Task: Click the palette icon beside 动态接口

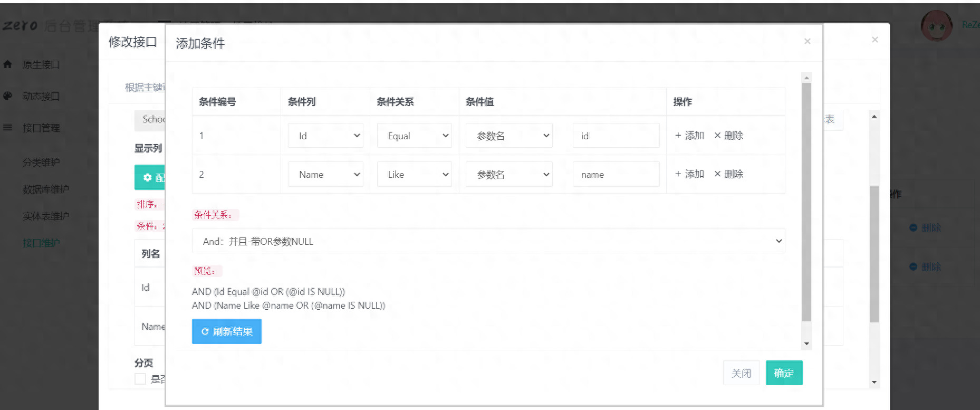Action: pyautogui.click(x=7, y=96)
